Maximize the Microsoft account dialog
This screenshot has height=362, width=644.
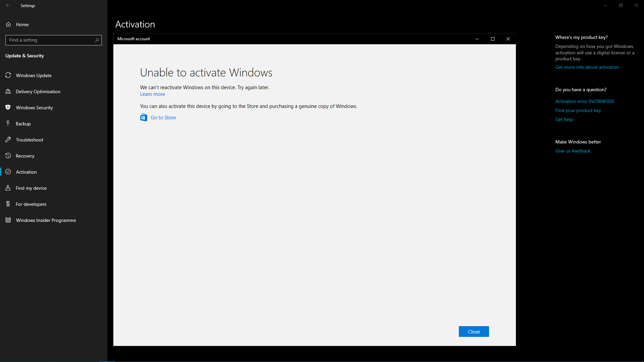(x=492, y=39)
